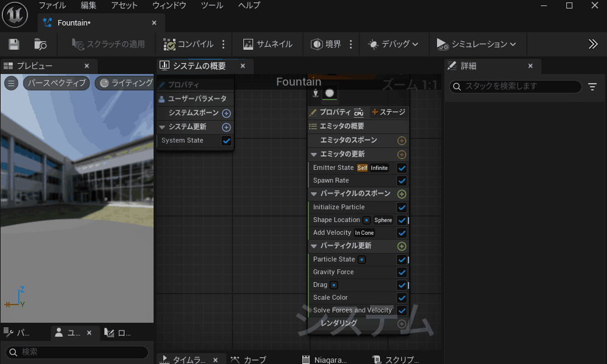
Task: Disable the Gravity Force module checkbox
Action: coord(401,272)
